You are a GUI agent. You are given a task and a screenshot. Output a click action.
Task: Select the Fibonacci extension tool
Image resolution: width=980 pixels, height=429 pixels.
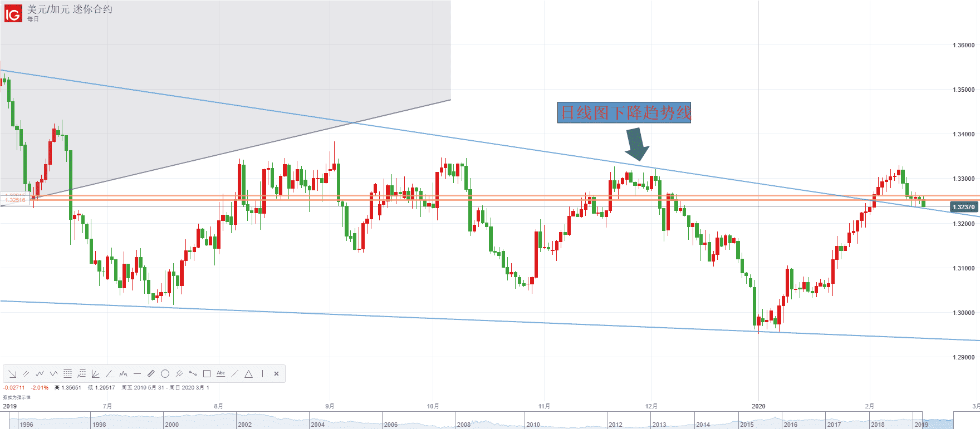coord(81,374)
